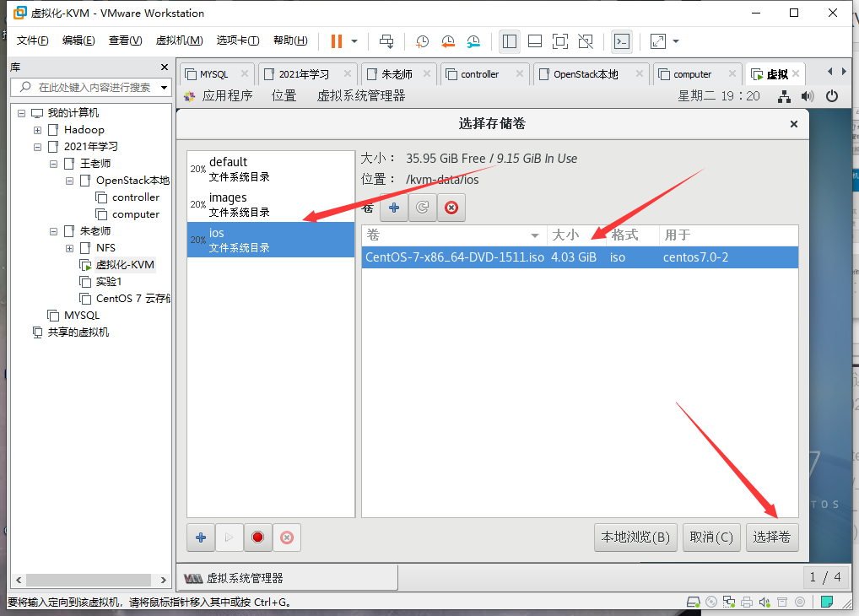Sort by the 卷 column header

pyautogui.click(x=454, y=235)
